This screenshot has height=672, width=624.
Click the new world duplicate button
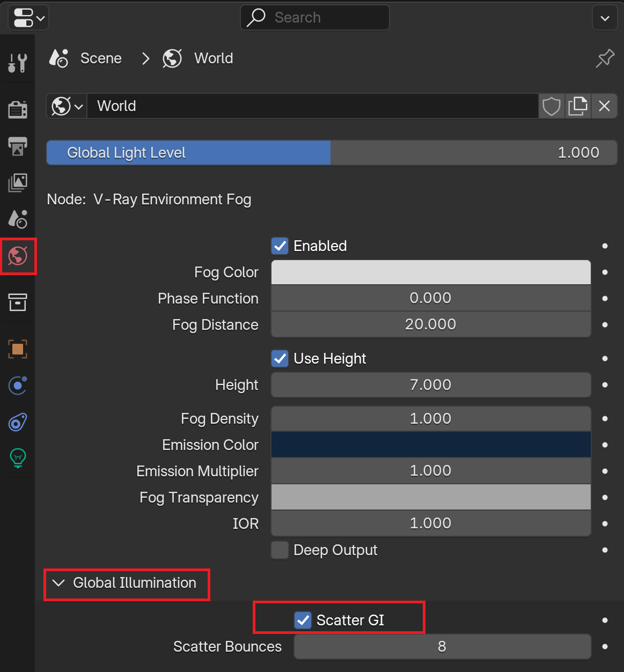(578, 106)
